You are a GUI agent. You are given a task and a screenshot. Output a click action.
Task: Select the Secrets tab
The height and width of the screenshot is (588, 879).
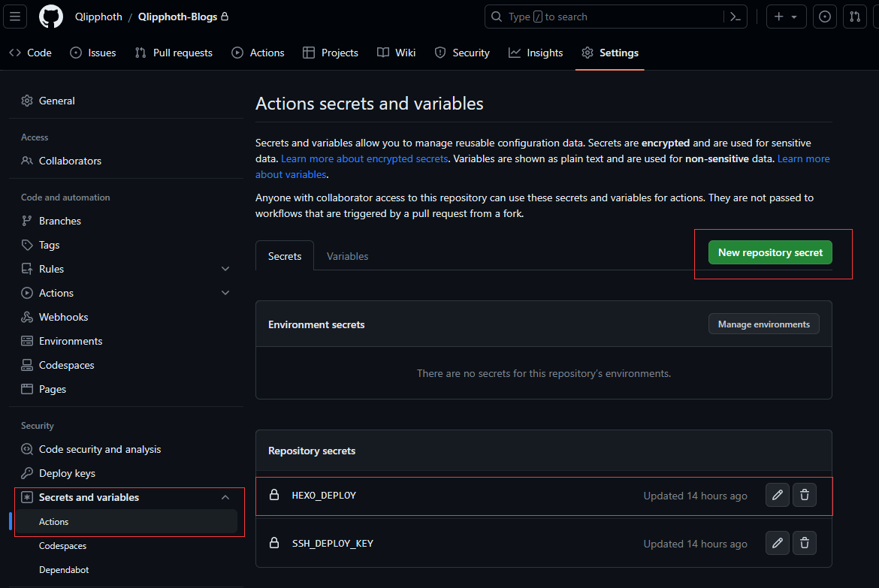point(285,256)
